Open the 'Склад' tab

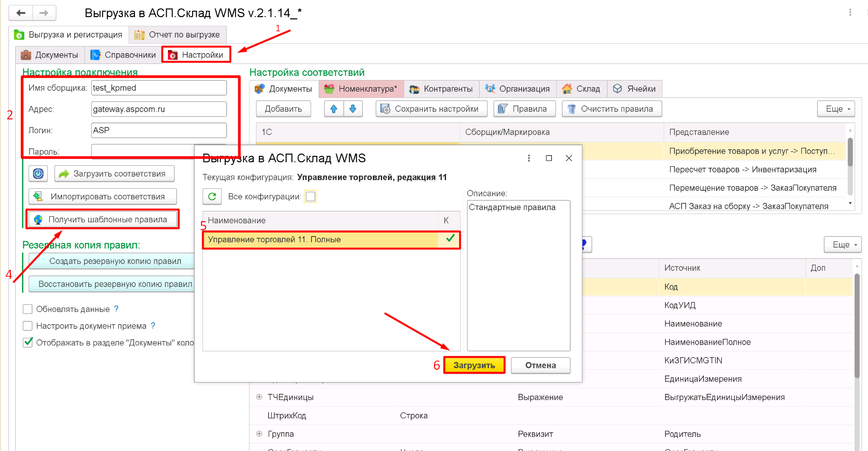pos(581,89)
